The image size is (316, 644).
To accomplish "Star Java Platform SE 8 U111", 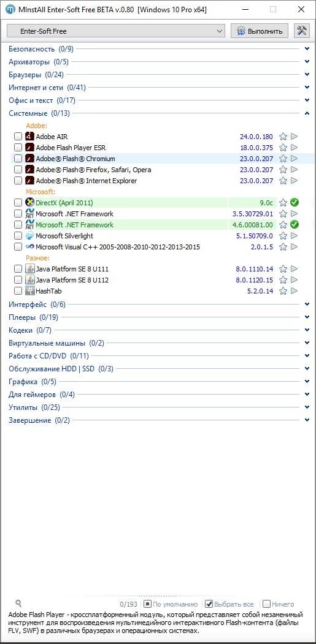I will coord(283,269).
